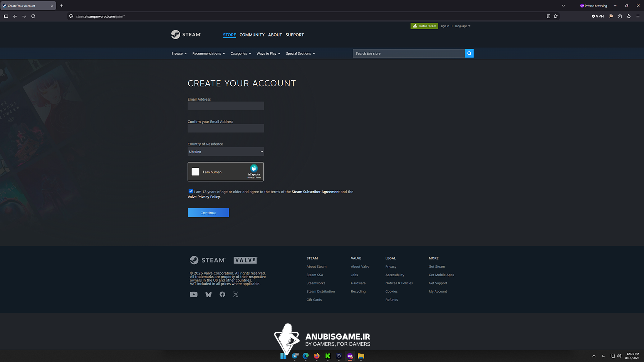Click the volume icon in the system tray
This screenshot has height=362, width=644.
(619, 356)
